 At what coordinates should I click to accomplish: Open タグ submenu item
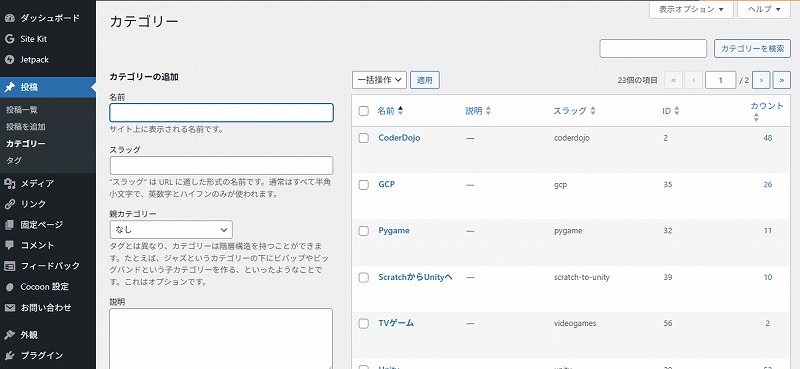(14, 160)
